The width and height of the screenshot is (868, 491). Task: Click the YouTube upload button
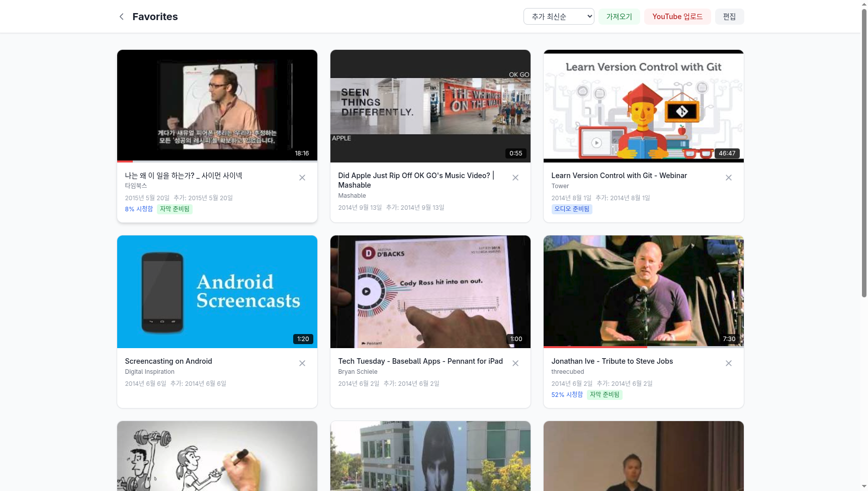(677, 17)
